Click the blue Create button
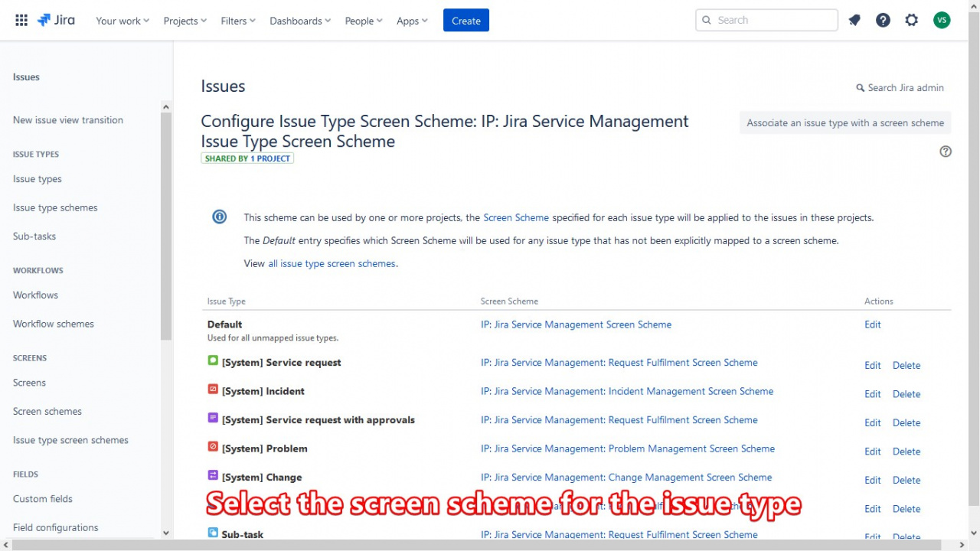 pos(466,21)
